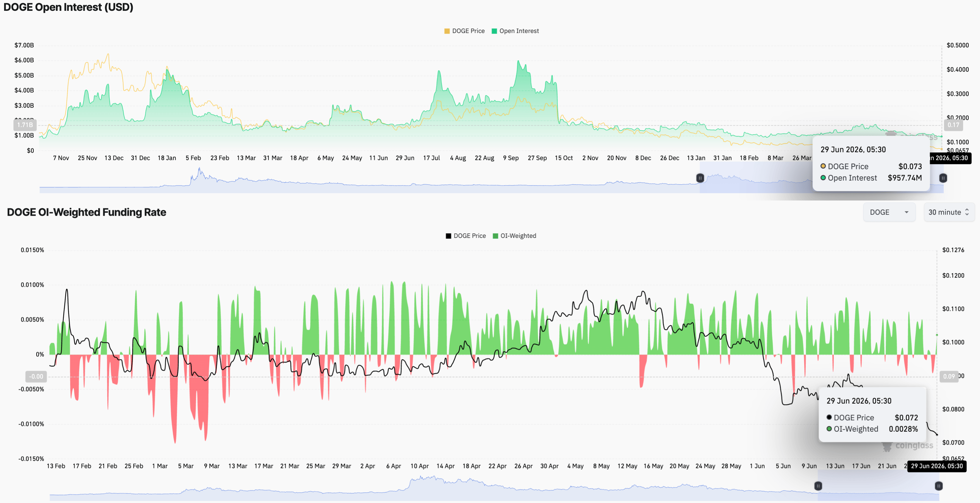This screenshot has height=503, width=980.
Task: Click the 15 Oct date label
Action: click(x=563, y=158)
